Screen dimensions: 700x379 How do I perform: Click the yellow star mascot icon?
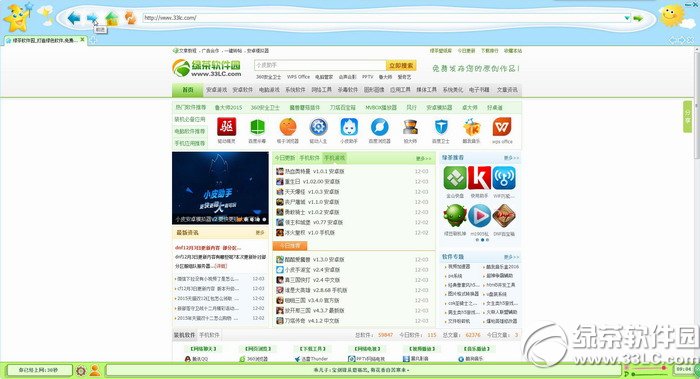click(x=17, y=17)
